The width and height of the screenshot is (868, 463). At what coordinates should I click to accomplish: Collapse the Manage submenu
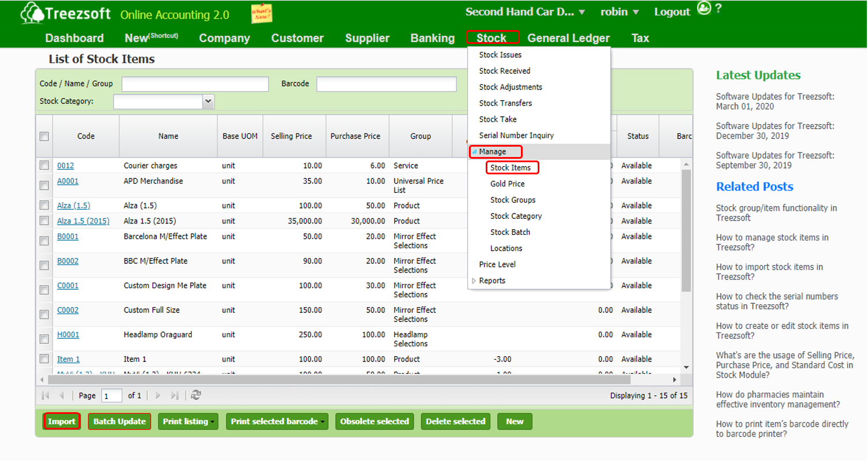pyautogui.click(x=474, y=152)
